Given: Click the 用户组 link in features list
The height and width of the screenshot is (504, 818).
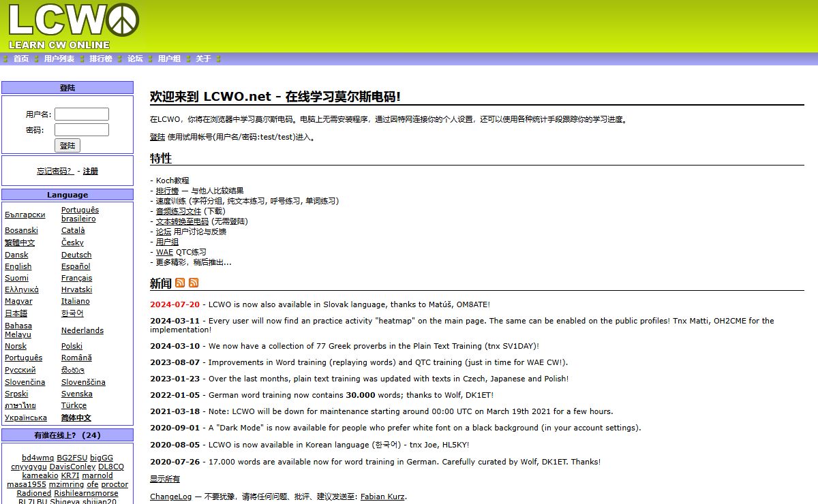Looking at the screenshot, I should click(167, 242).
